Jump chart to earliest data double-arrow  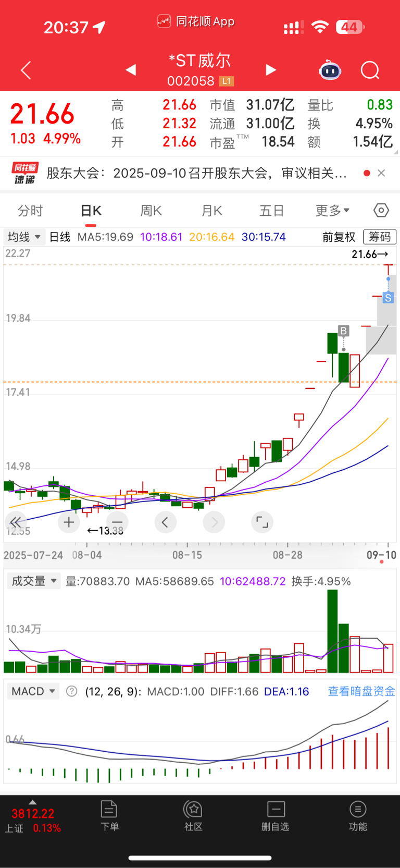pyautogui.click(x=16, y=522)
